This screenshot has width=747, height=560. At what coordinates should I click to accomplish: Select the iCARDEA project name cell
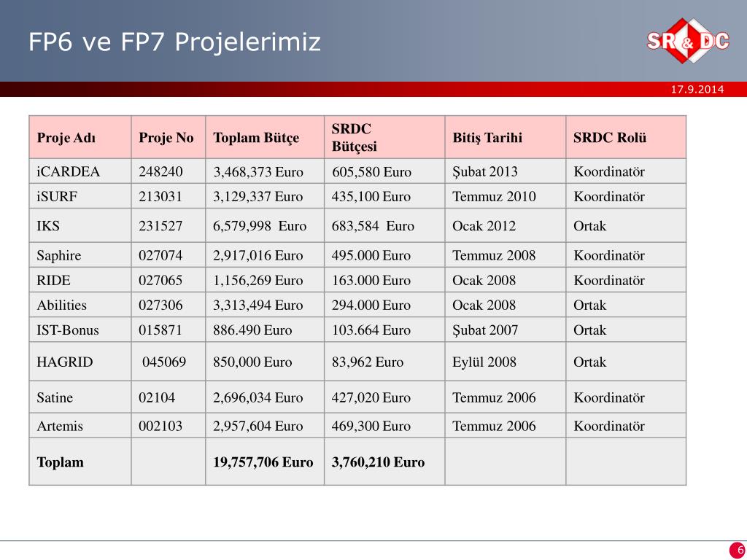click(80, 171)
